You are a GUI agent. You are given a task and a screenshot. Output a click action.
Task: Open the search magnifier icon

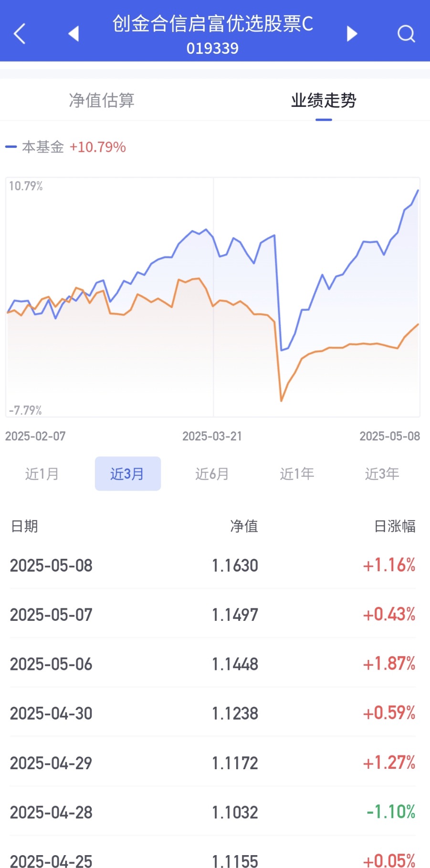point(406,34)
